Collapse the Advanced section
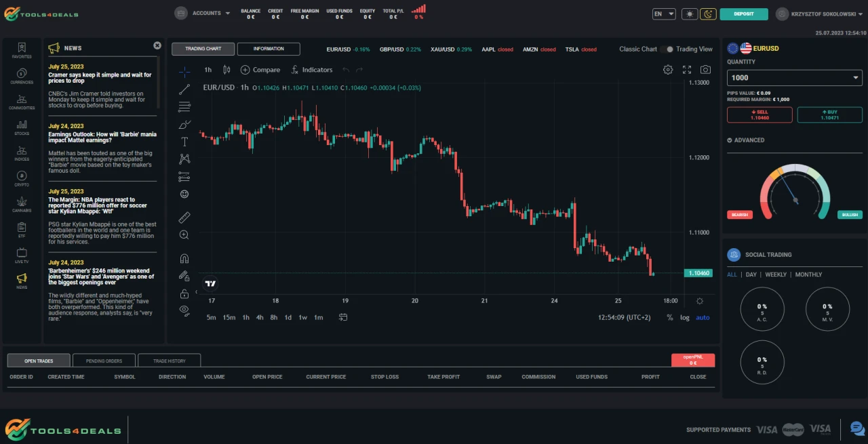The height and width of the screenshot is (444, 868). pos(746,140)
